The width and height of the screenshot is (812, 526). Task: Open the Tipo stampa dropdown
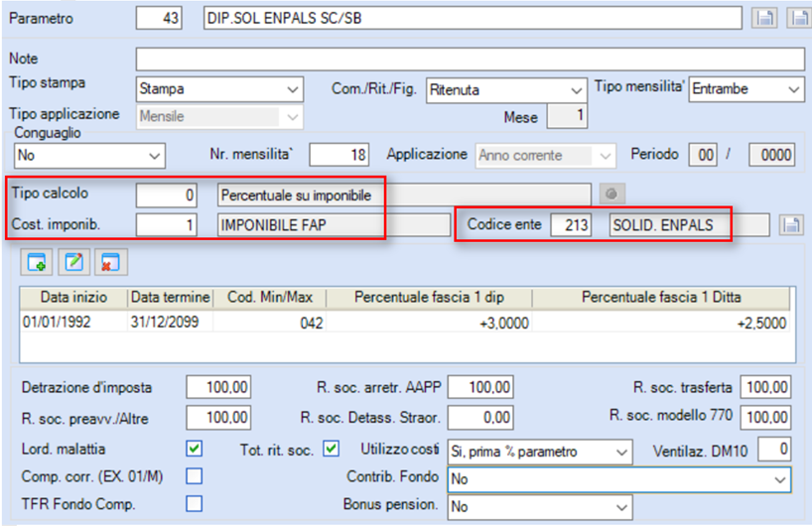(x=219, y=89)
